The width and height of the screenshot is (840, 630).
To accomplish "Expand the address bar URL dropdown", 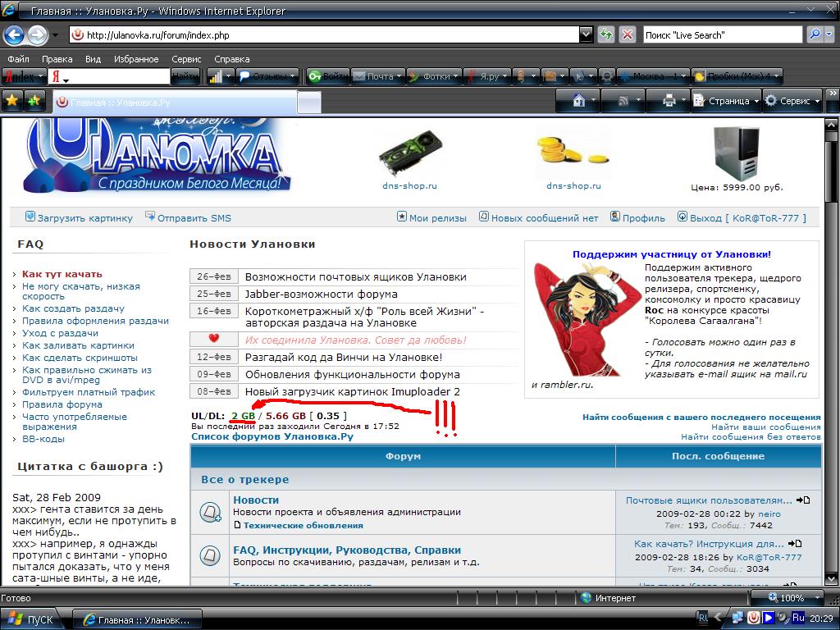I will [586, 34].
